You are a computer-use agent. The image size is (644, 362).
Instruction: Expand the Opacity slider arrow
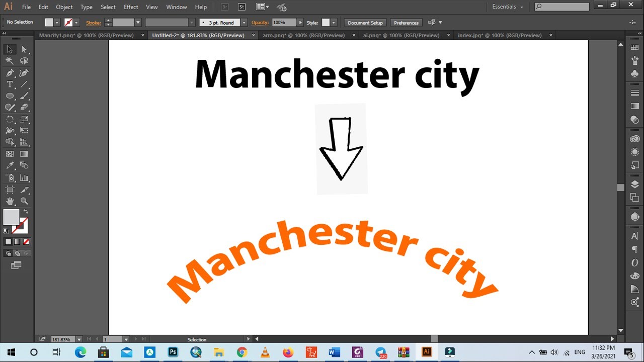tap(300, 23)
